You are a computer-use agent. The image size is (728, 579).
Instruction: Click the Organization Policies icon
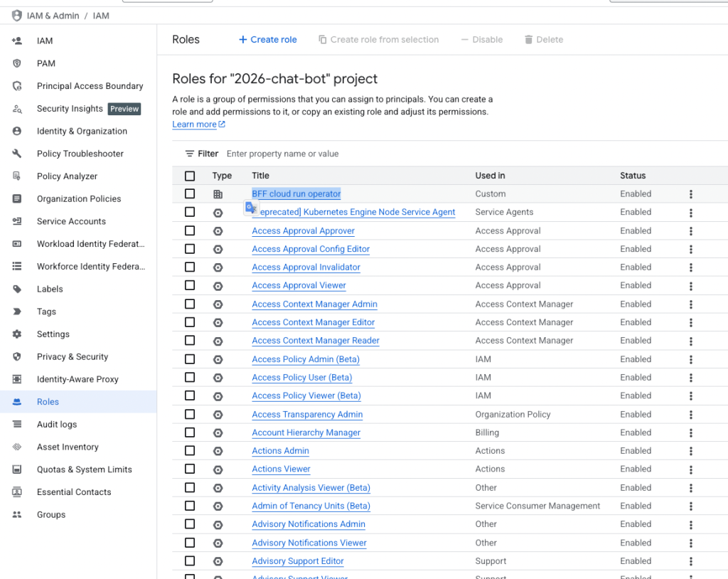coord(17,199)
